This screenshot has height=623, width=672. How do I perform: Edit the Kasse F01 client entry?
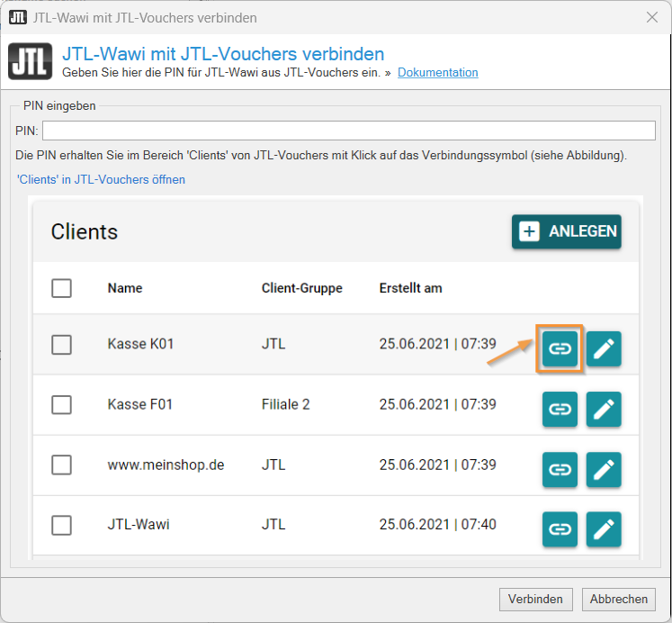[x=604, y=409]
